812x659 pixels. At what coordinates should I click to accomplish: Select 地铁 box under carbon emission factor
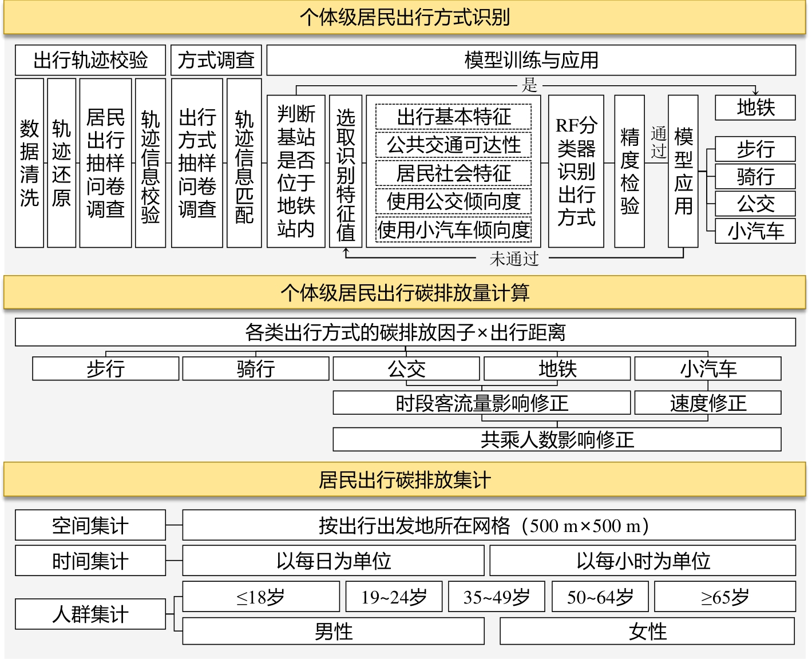(x=557, y=368)
